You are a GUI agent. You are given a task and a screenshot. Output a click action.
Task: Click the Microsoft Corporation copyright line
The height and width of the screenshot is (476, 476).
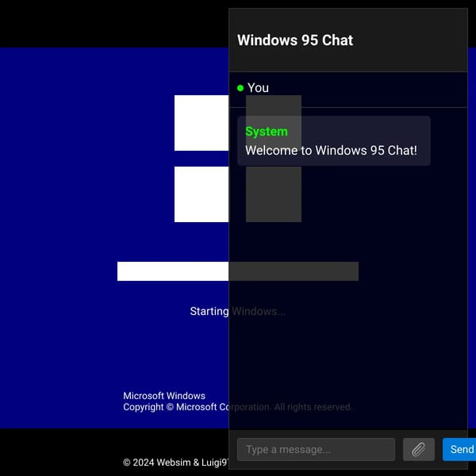237,407
